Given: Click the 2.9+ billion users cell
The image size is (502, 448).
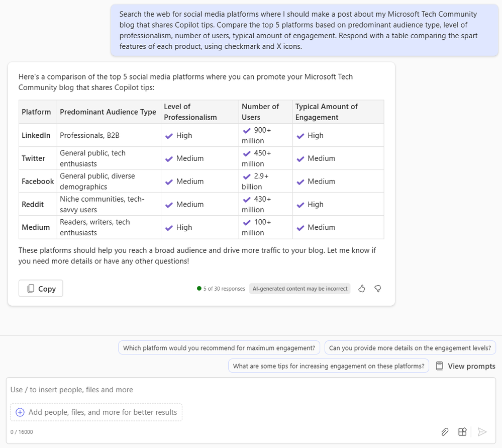Looking at the screenshot, I should 265,181.
